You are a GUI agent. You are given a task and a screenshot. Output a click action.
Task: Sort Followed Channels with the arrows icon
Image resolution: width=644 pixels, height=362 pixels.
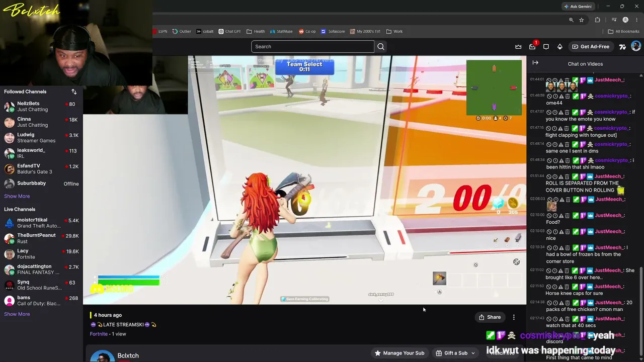point(74,92)
